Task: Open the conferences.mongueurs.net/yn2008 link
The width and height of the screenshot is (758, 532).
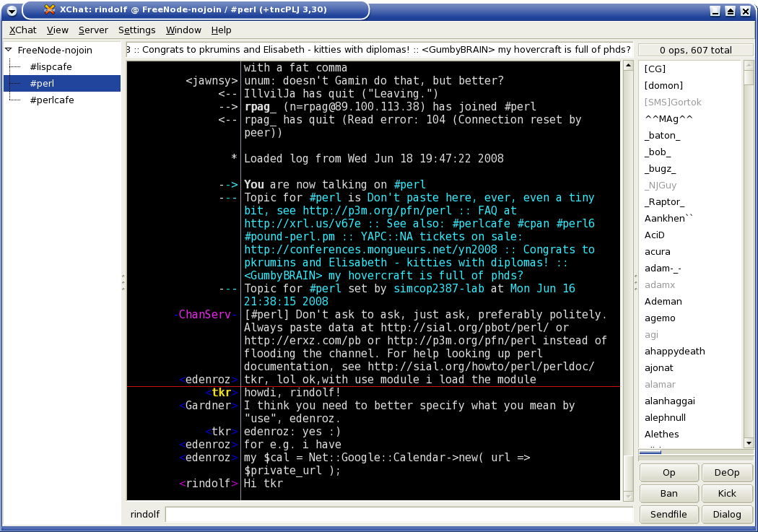Action: (x=370, y=250)
